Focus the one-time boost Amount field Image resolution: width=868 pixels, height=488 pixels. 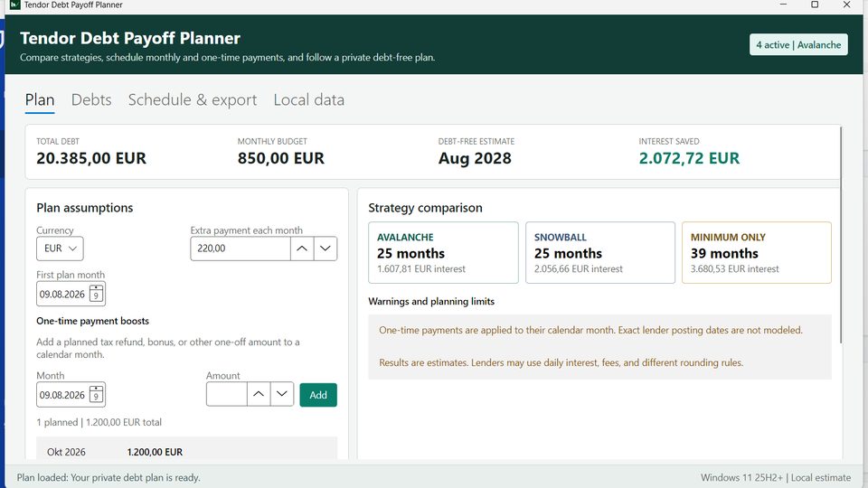click(x=226, y=394)
